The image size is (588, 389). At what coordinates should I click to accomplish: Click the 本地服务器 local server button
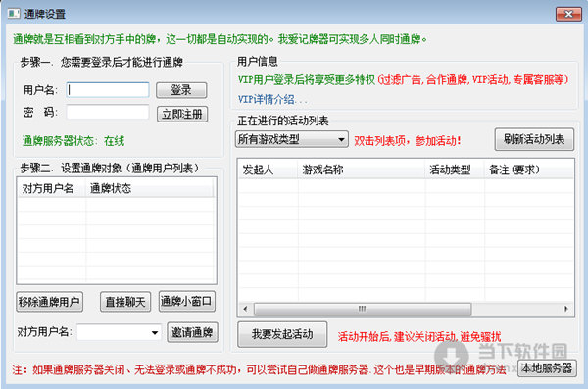coord(547,368)
